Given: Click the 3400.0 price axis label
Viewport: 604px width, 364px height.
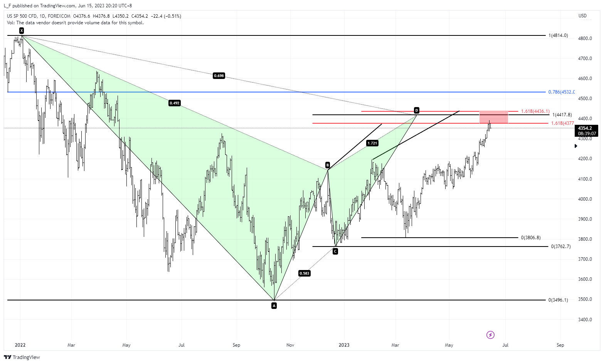Looking at the screenshot, I should pos(585,319).
